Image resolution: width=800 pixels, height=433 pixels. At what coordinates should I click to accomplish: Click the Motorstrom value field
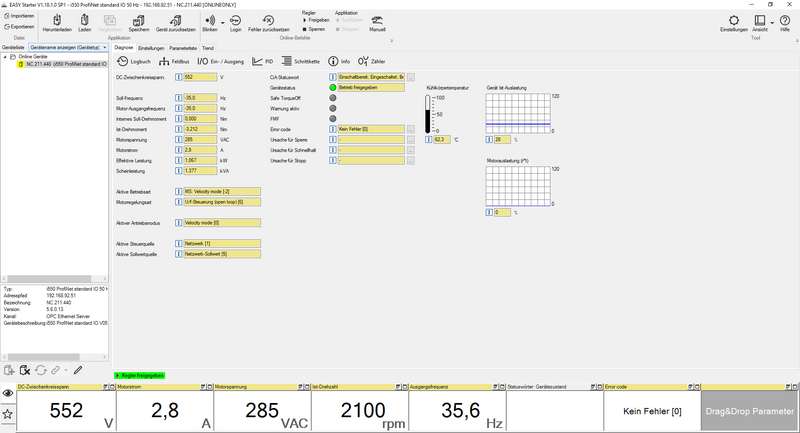pyautogui.click(x=200, y=150)
